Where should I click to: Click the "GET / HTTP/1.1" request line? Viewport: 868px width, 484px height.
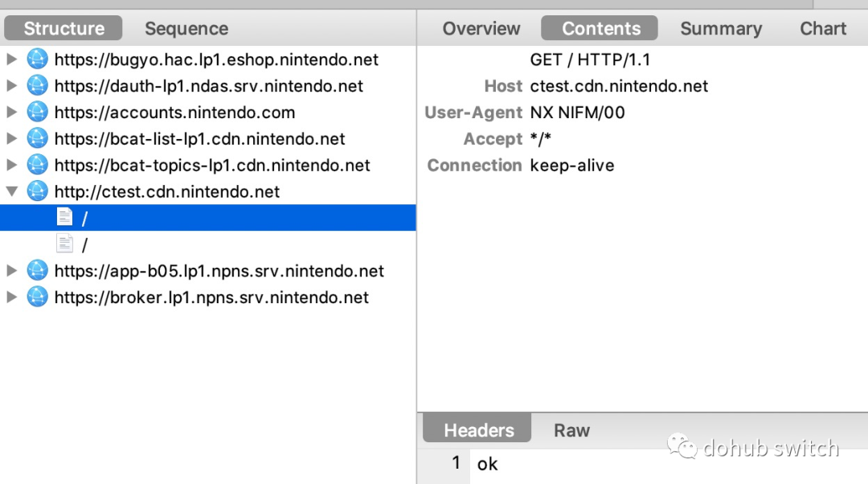(x=590, y=59)
